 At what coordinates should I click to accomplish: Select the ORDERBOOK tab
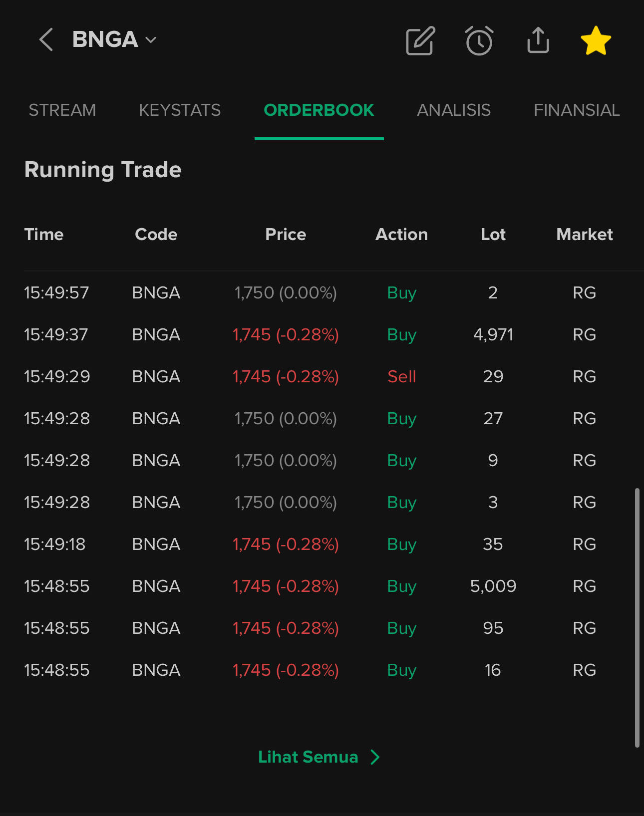(319, 110)
